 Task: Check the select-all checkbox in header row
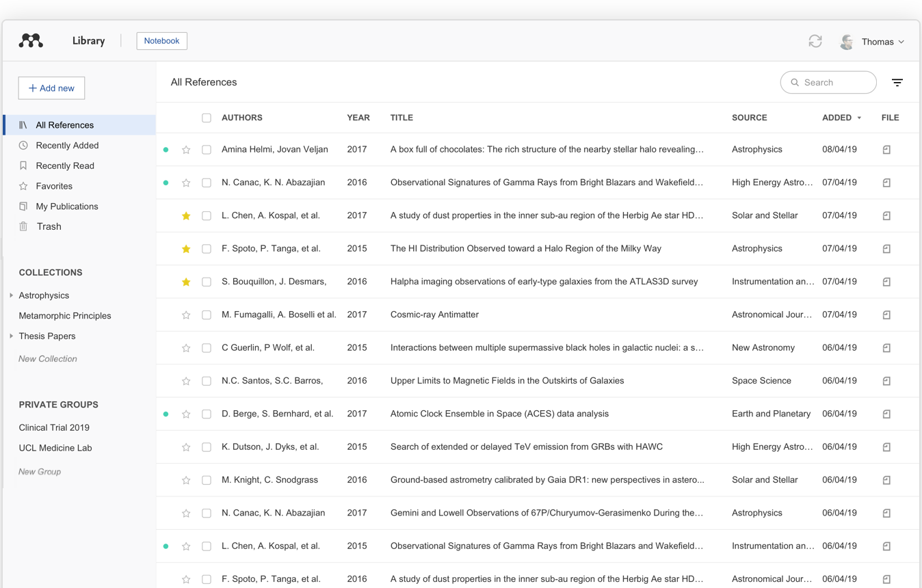(207, 118)
